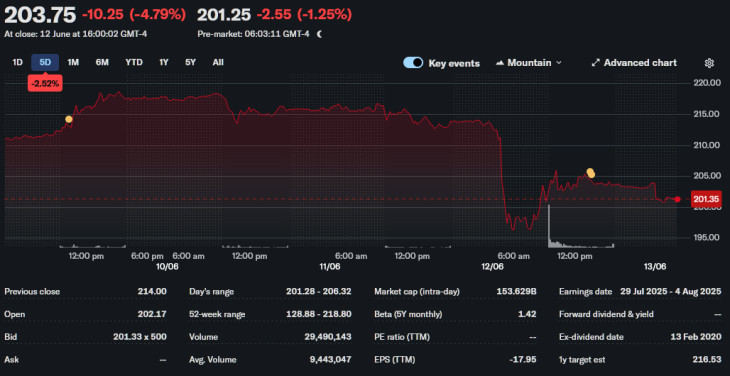Click the 52-week range 128.88 - 218.80
The image size is (730, 376).
[x=319, y=315]
